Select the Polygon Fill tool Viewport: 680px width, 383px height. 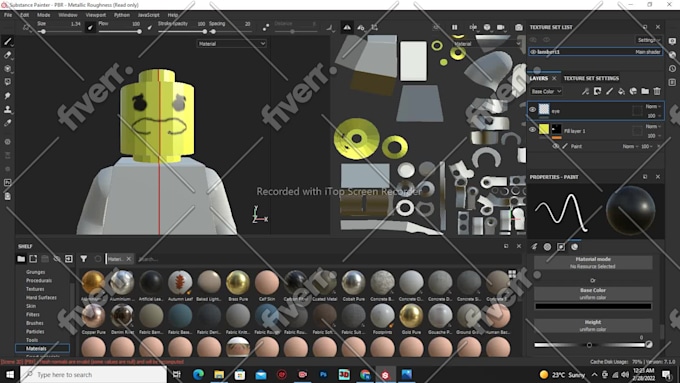[x=7, y=82]
